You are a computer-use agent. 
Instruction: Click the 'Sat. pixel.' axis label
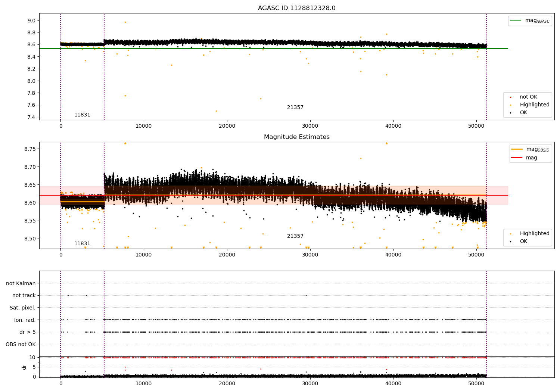tap(22, 308)
